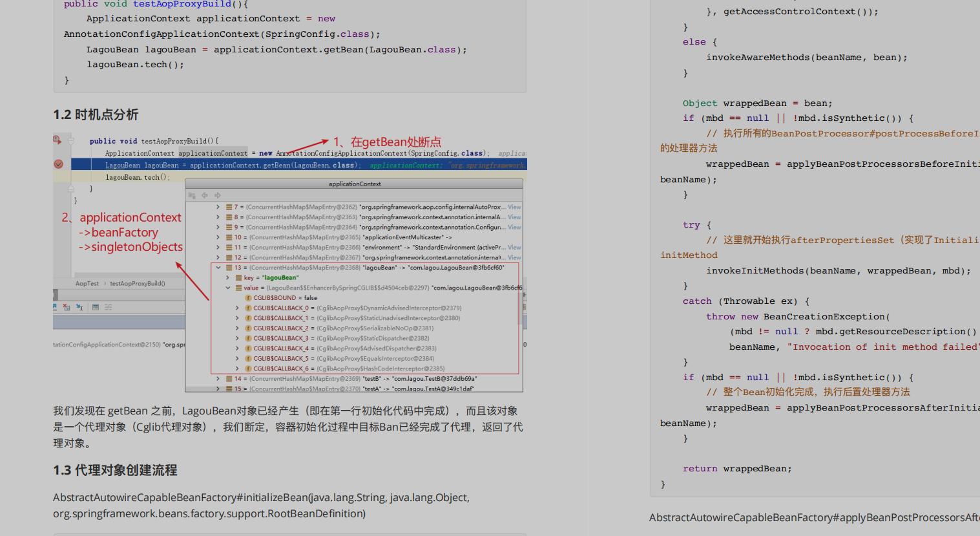This screenshot has height=536, width=980.
Task: Expand CGLIB$CALLBACK_4 AdvisedDispatcher
Action: (238, 348)
